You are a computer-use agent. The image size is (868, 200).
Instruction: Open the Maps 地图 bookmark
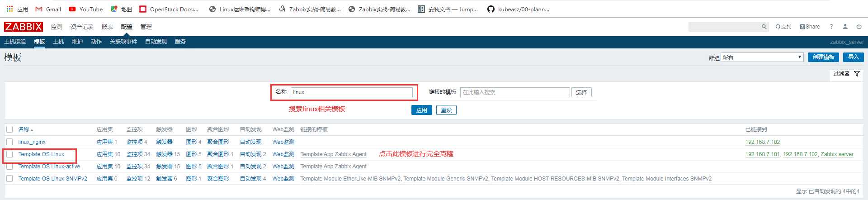coord(121,9)
